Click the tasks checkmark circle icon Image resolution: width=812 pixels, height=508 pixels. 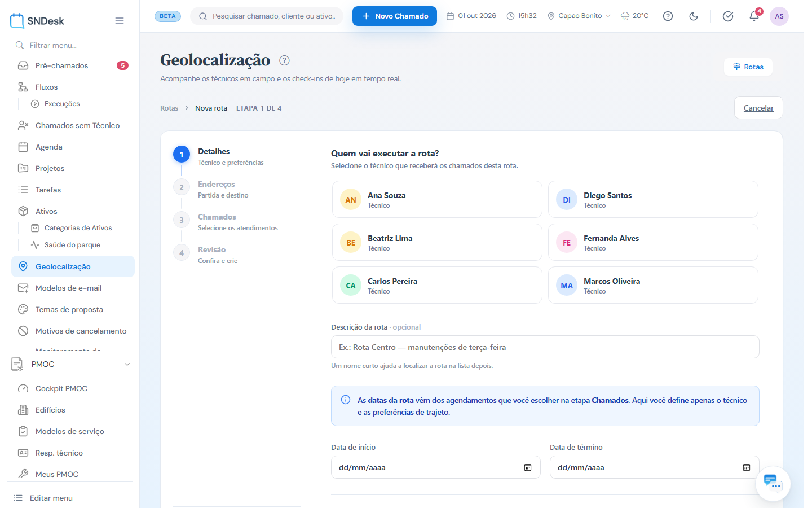(728, 16)
